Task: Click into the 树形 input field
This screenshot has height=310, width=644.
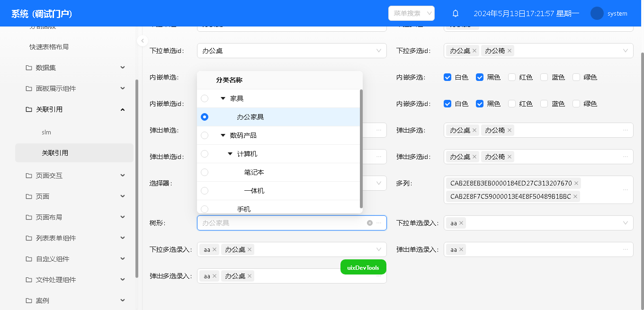Action: [279, 223]
